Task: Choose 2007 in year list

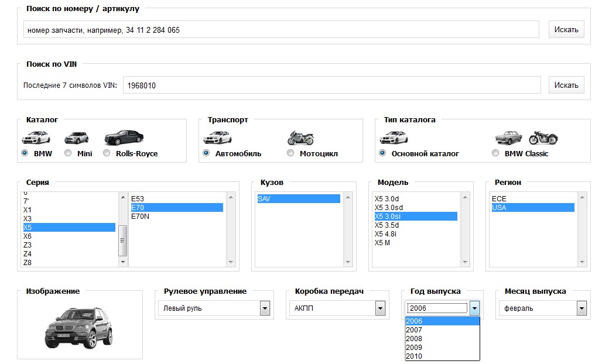Action: pyautogui.click(x=442, y=330)
